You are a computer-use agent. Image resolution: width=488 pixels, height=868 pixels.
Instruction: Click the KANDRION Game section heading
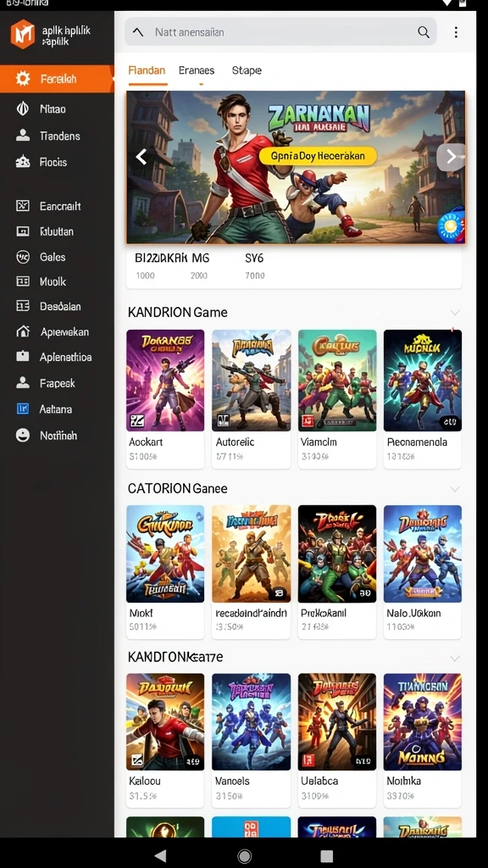(178, 312)
